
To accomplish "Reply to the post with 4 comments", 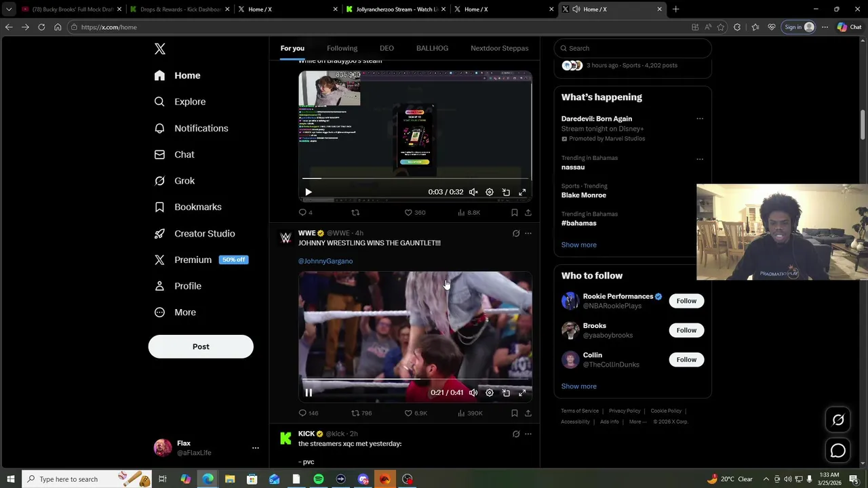I will 305,213.
